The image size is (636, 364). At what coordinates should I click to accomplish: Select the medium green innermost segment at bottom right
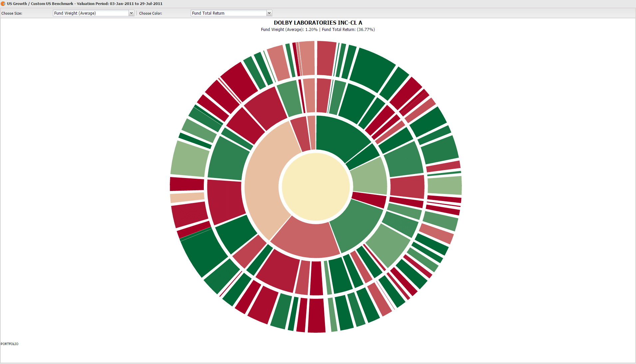pyautogui.click(x=356, y=226)
